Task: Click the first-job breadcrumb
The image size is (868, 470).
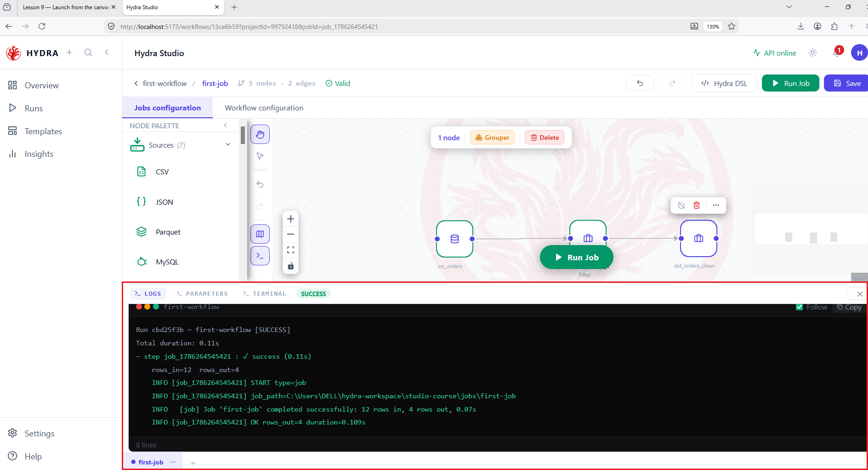Action: pos(215,83)
